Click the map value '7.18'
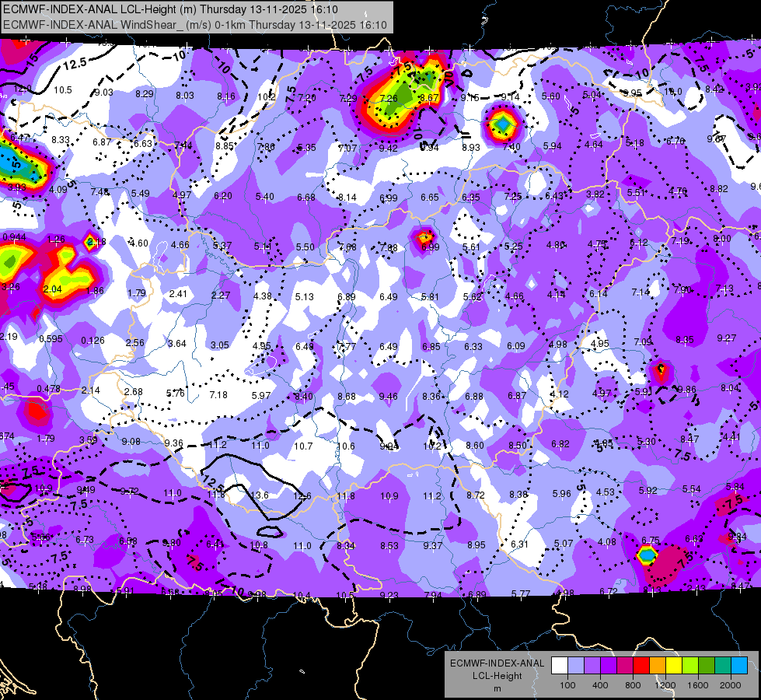This screenshot has width=761, height=700. pos(218,395)
